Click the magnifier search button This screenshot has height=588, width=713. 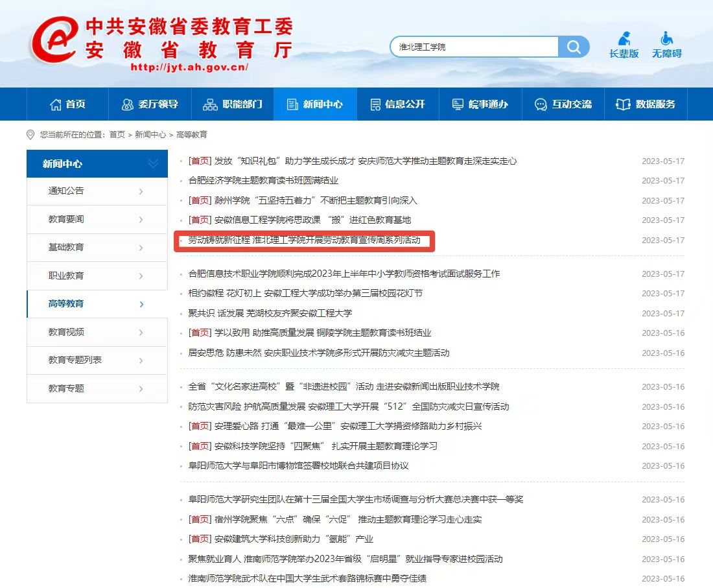(574, 47)
